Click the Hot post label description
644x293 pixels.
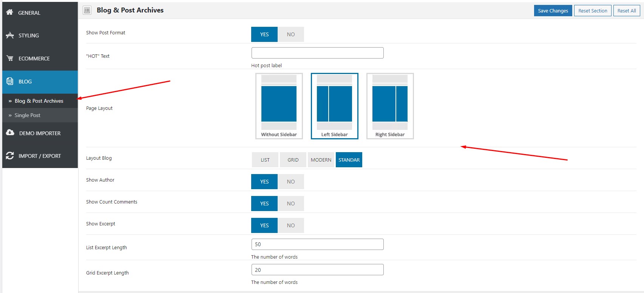(x=266, y=65)
